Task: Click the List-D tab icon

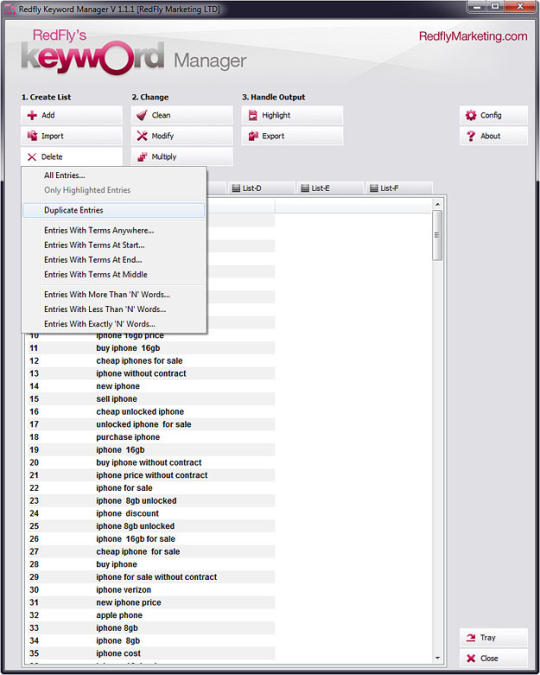Action: coord(236,188)
